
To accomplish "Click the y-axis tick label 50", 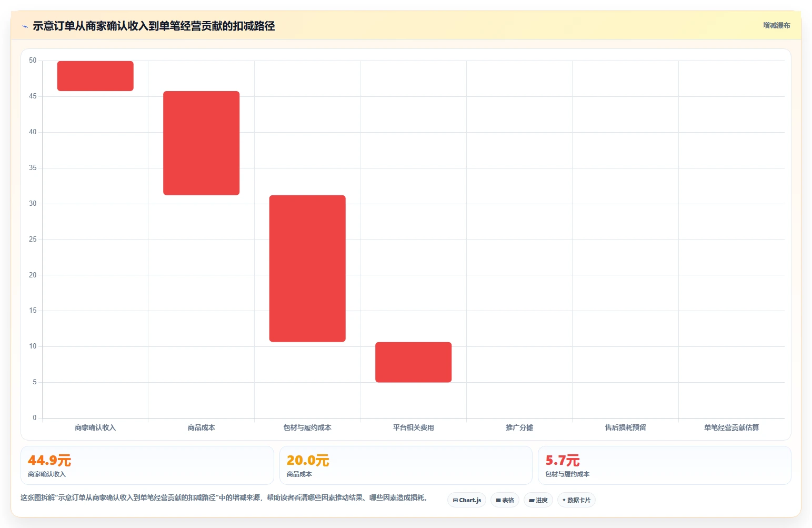I will (33, 61).
